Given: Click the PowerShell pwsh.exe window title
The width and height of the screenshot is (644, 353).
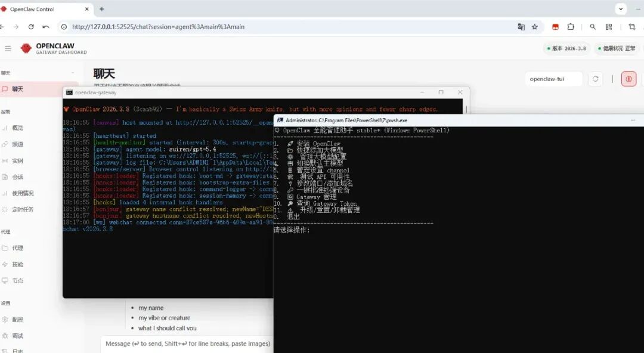Looking at the screenshot, I should pyautogui.click(x=346, y=120).
